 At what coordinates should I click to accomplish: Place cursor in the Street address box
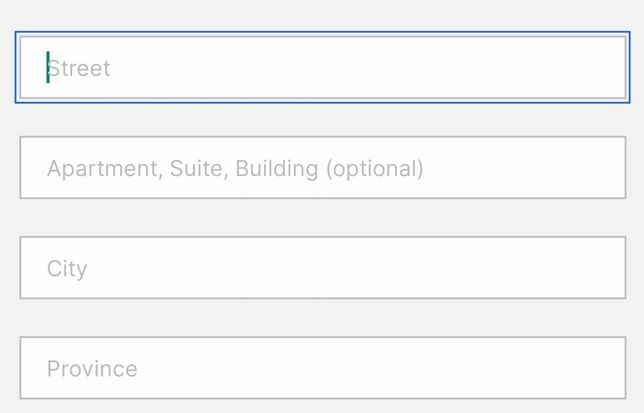[322, 68]
